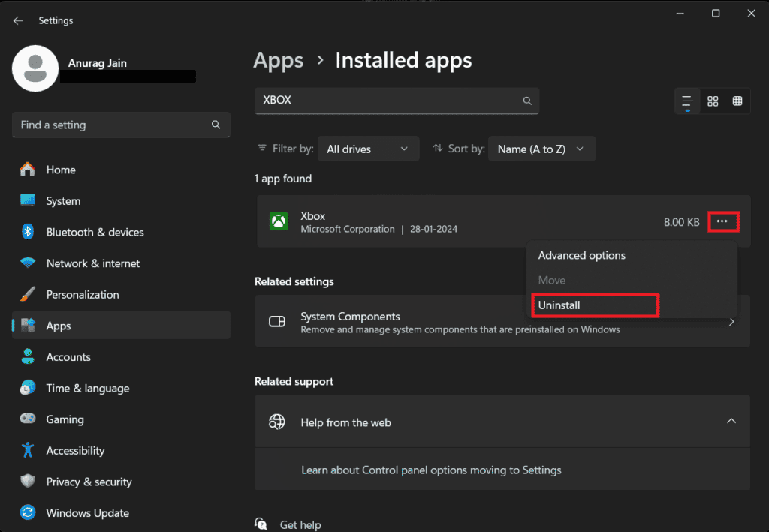This screenshot has height=532, width=769.
Task: Open the System settings section
Action: (62, 200)
